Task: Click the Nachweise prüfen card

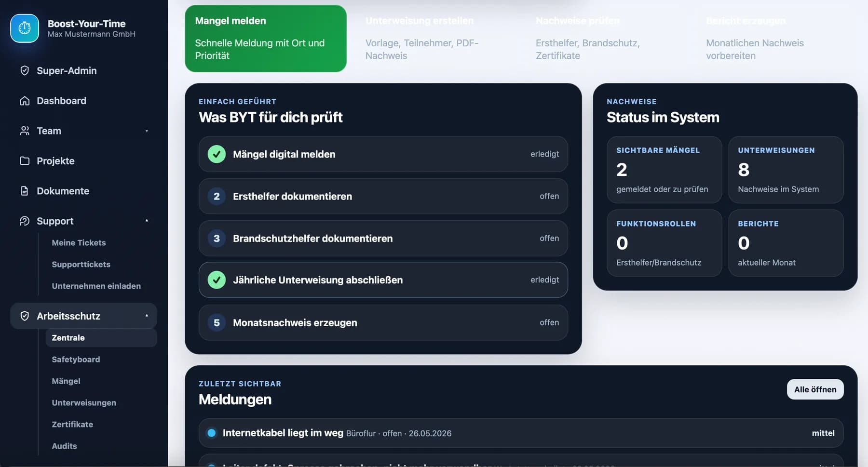Action: pyautogui.click(x=606, y=39)
